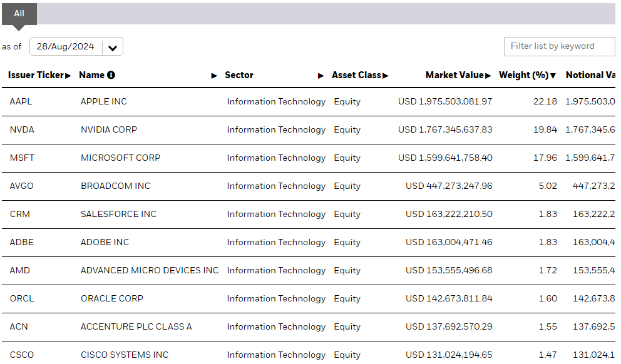Click the info icon next to Name

[111, 75]
